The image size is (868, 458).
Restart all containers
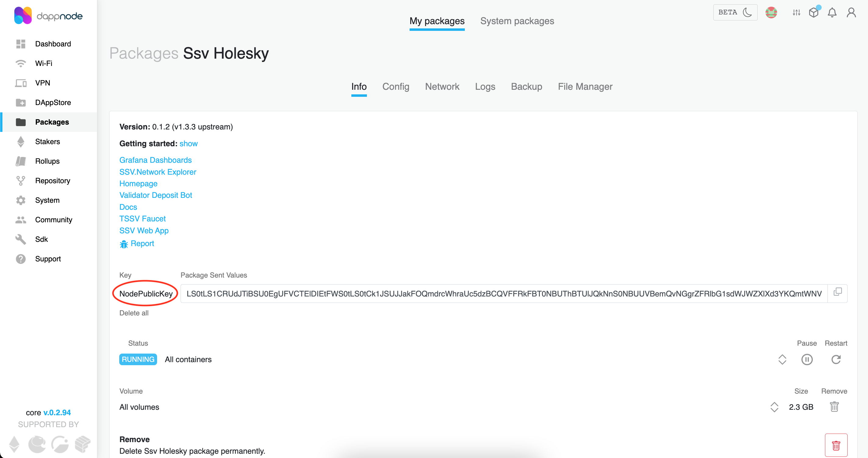coord(836,359)
